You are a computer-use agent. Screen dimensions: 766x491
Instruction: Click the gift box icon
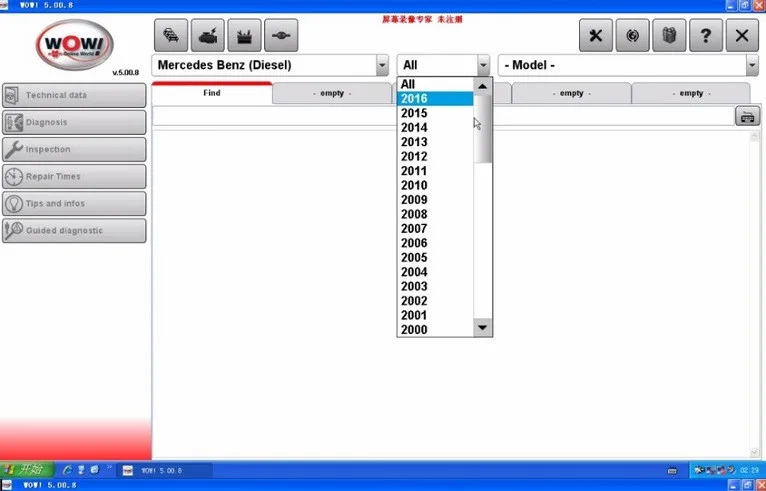pos(669,36)
